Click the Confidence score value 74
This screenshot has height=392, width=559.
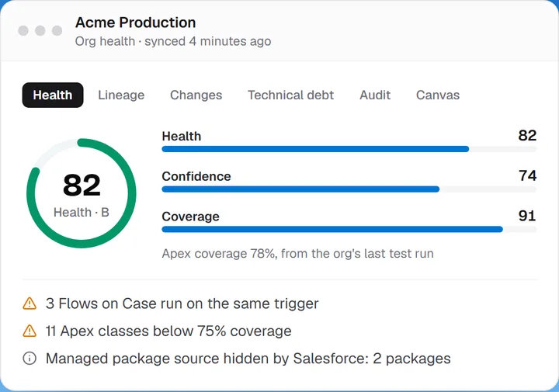[527, 175]
